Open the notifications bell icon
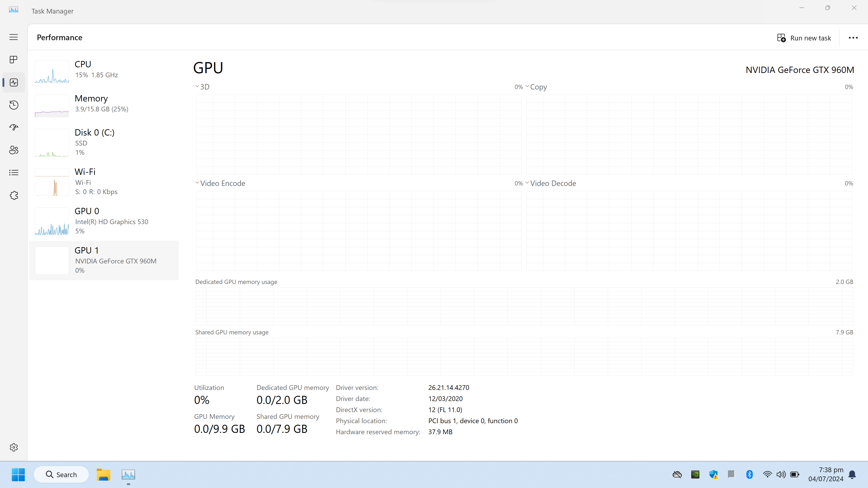 pos(852,474)
